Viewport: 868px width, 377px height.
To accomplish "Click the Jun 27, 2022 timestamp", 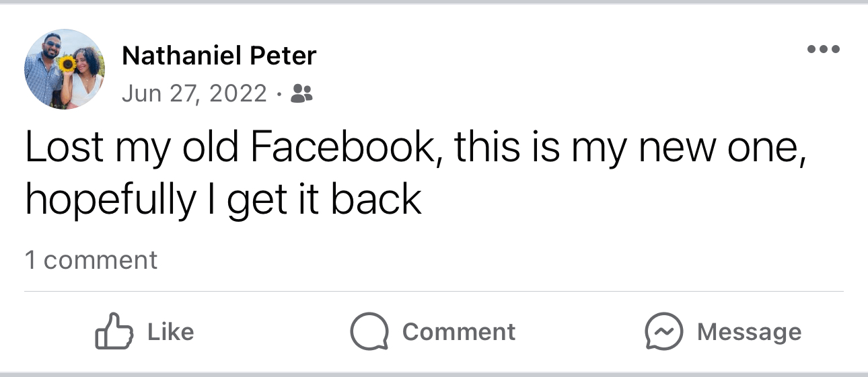I will click(x=194, y=94).
